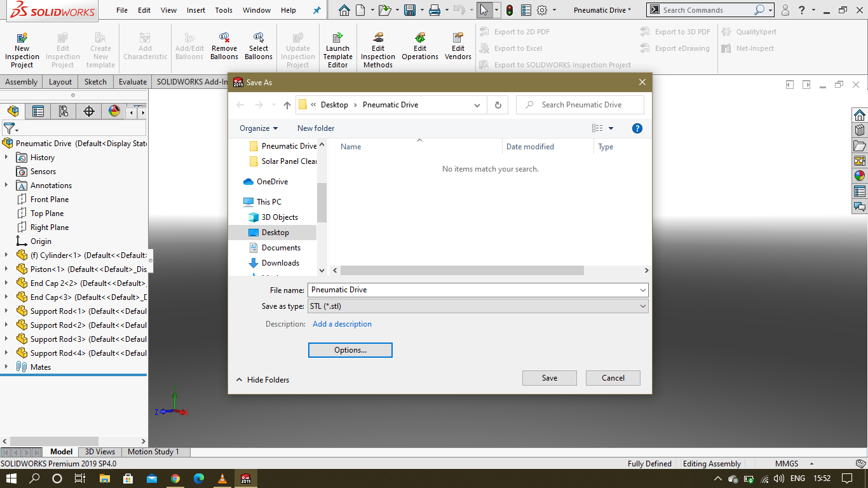Open the Design Library in task pane
The image size is (868, 488).
coord(860,130)
